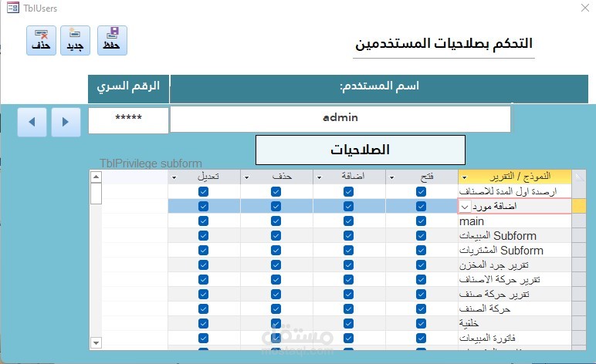The image size is (596, 364).
Task: Click the الصلاحيات button
Action: click(x=361, y=150)
